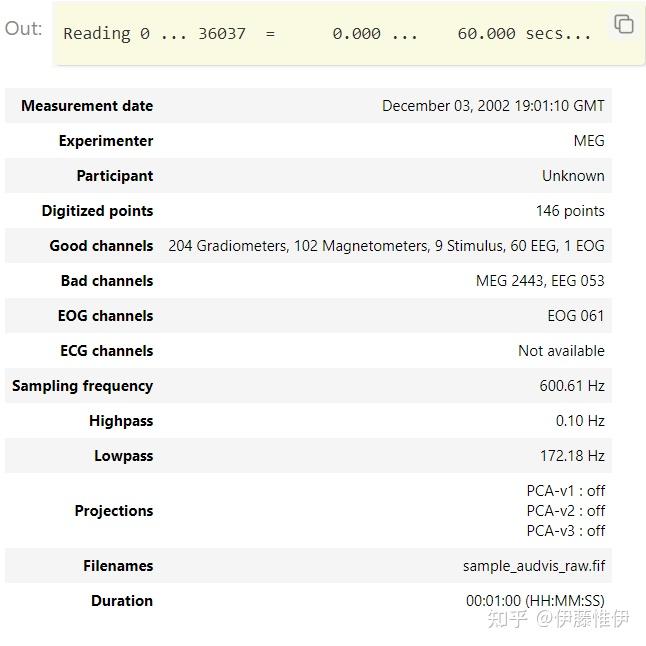Click the copy output icon
646x646 pixels.
623,24
